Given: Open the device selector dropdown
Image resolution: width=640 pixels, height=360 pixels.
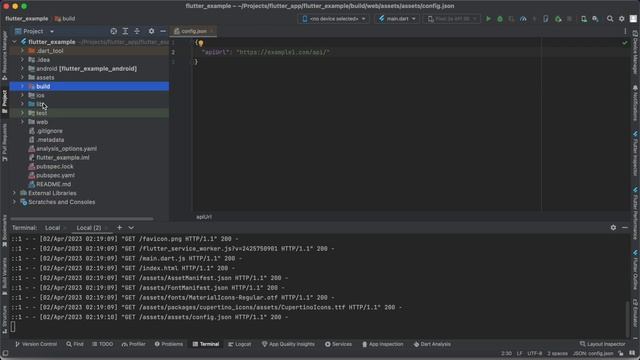Looking at the screenshot, I should (x=333, y=19).
